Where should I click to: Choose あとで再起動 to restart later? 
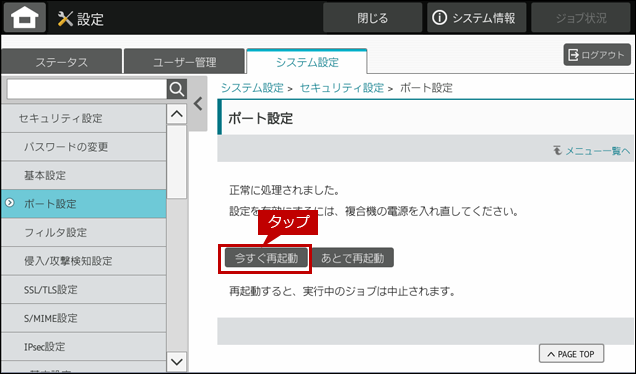(x=352, y=258)
